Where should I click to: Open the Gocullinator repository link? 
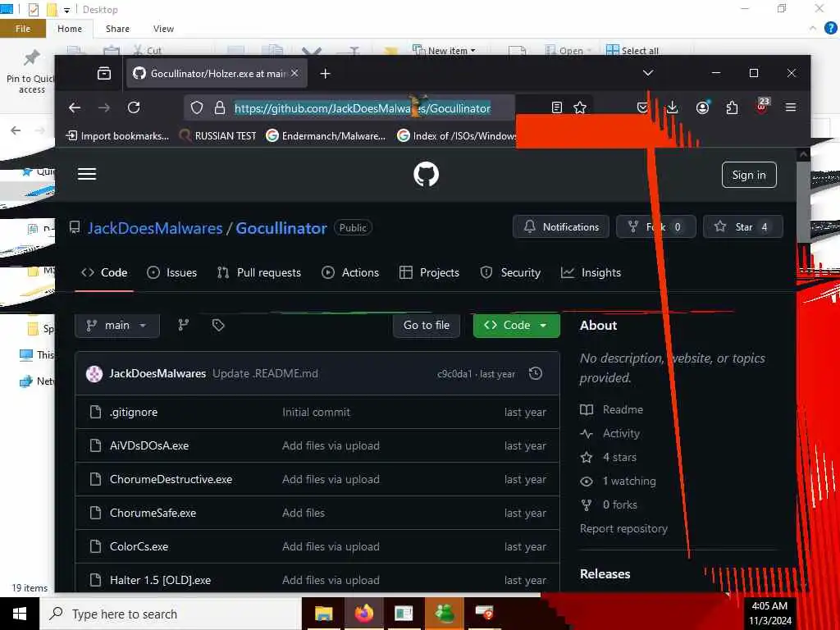[x=281, y=228]
